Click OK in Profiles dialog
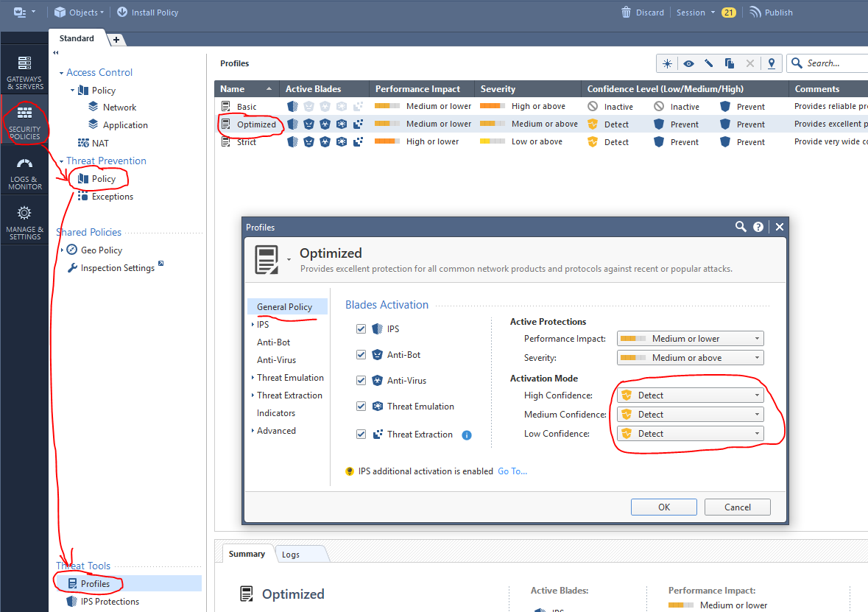Screen dimensions: 868x612 664,507
